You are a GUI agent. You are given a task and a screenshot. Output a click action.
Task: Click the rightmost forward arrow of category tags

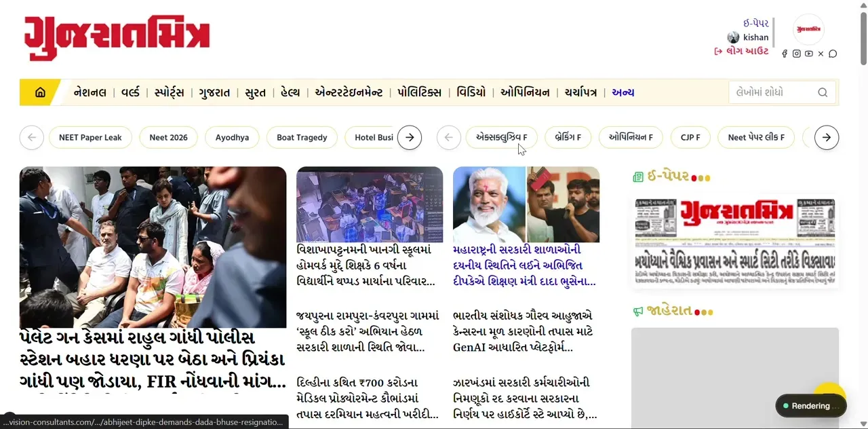[827, 137]
